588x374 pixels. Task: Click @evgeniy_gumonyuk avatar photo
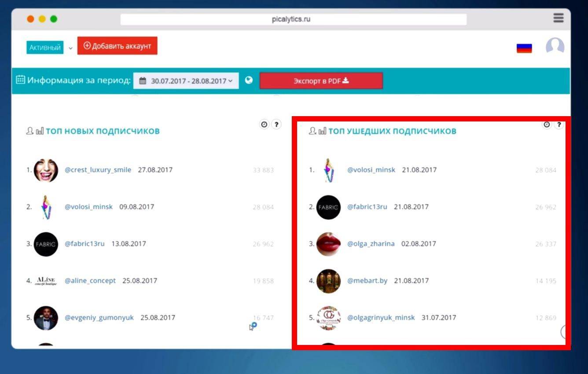click(x=46, y=318)
